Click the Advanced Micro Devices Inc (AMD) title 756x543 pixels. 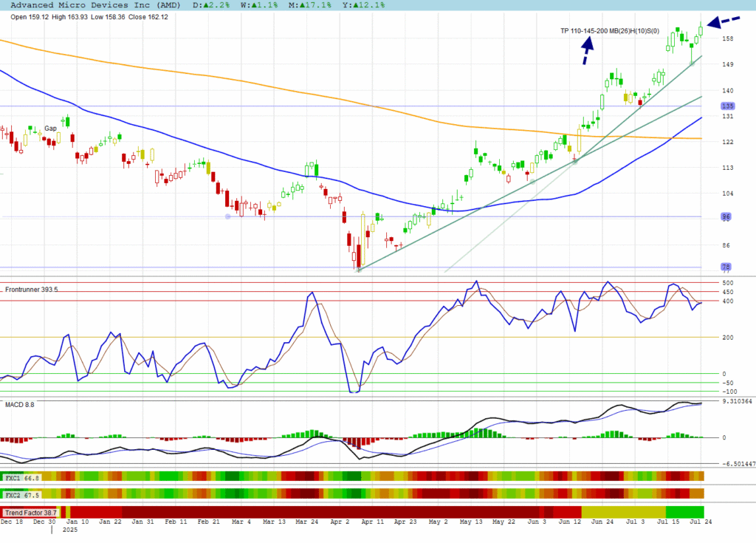coord(95,5)
